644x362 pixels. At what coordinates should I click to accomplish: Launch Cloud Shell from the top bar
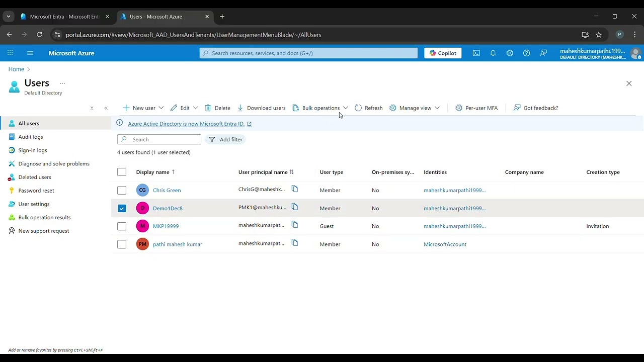(476, 53)
